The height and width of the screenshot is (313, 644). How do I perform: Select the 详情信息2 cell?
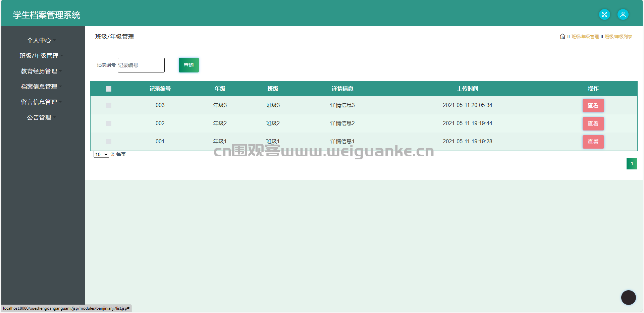pyautogui.click(x=342, y=123)
